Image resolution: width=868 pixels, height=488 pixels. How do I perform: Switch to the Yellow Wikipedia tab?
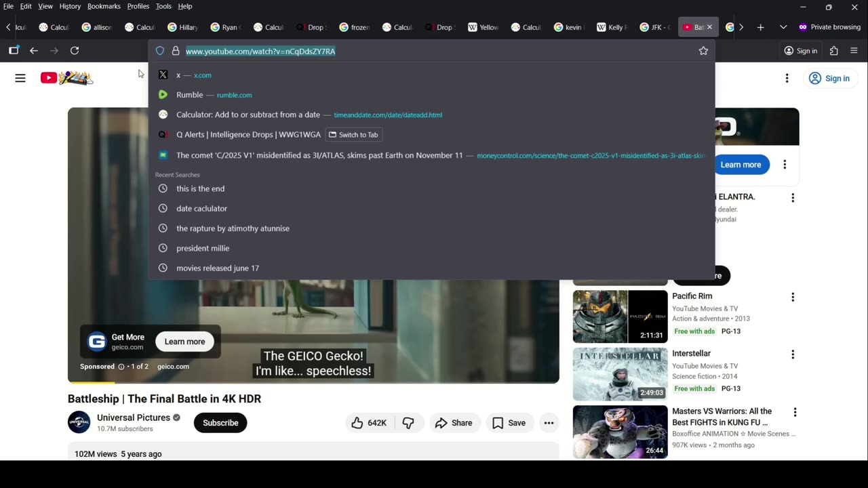coord(484,27)
